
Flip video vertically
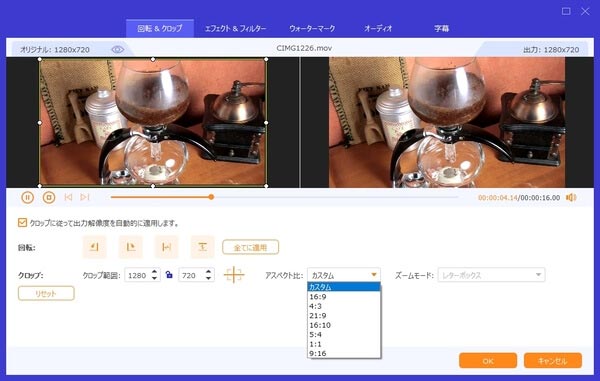(x=202, y=247)
